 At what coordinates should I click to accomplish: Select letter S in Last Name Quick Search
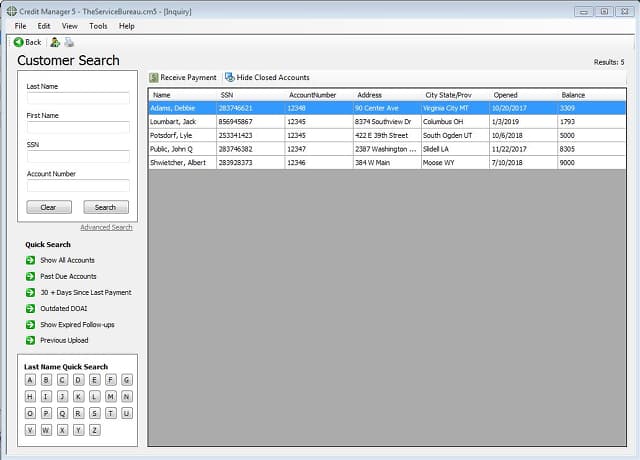[x=94, y=413]
